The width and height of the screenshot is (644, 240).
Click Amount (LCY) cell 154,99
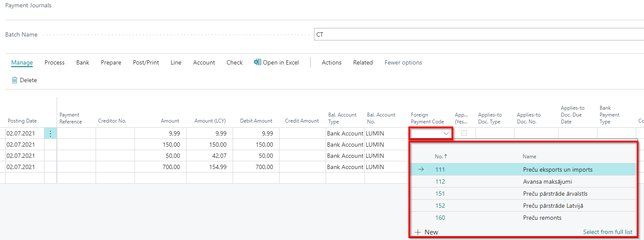click(x=209, y=167)
